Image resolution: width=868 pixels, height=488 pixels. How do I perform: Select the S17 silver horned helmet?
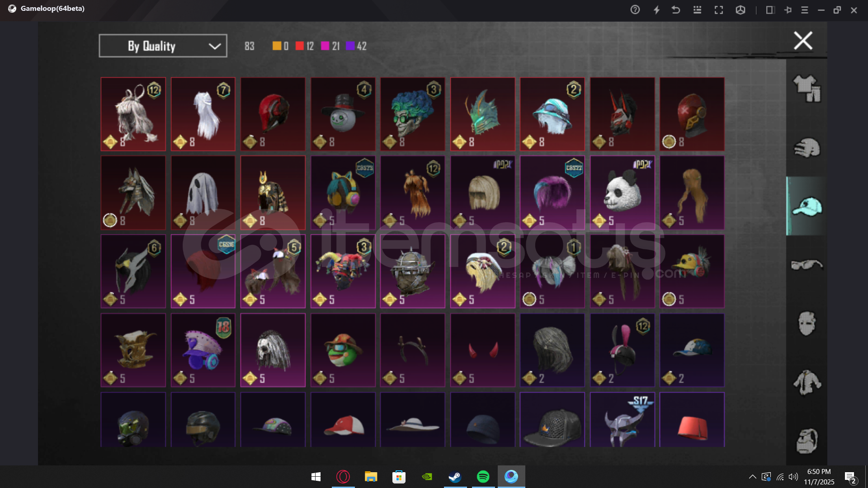(x=622, y=422)
